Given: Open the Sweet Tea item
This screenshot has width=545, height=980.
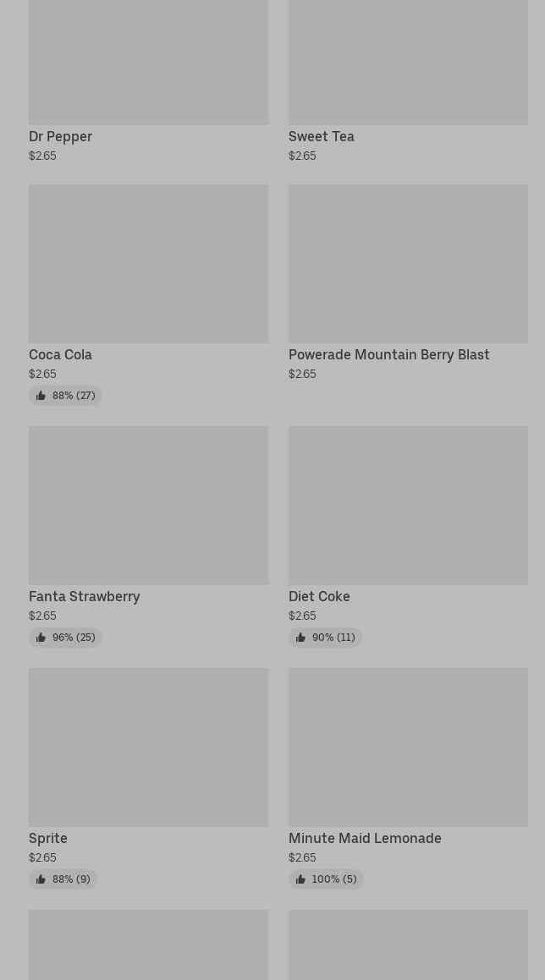Looking at the screenshot, I should pos(321,136).
